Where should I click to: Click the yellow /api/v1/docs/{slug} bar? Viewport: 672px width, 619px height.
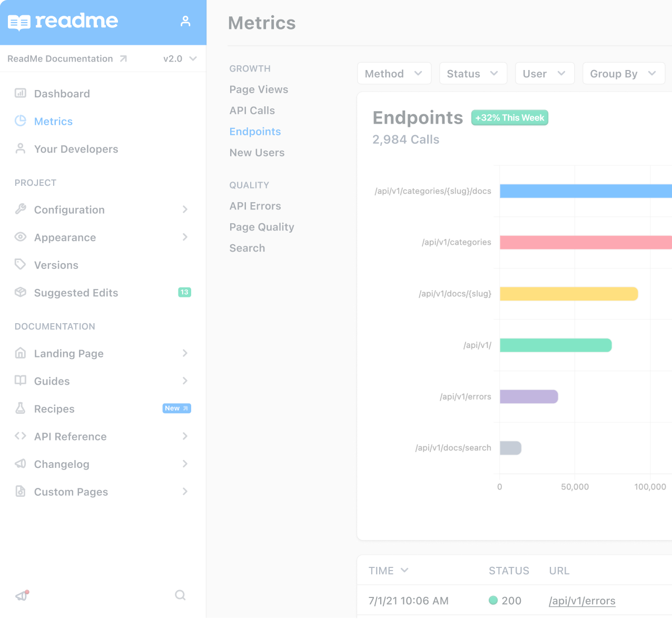568,294
